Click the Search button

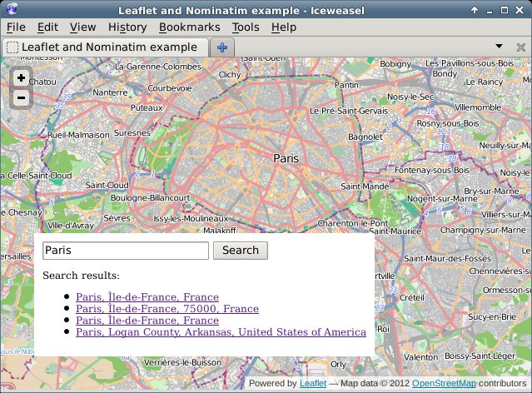[x=241, y=251]
